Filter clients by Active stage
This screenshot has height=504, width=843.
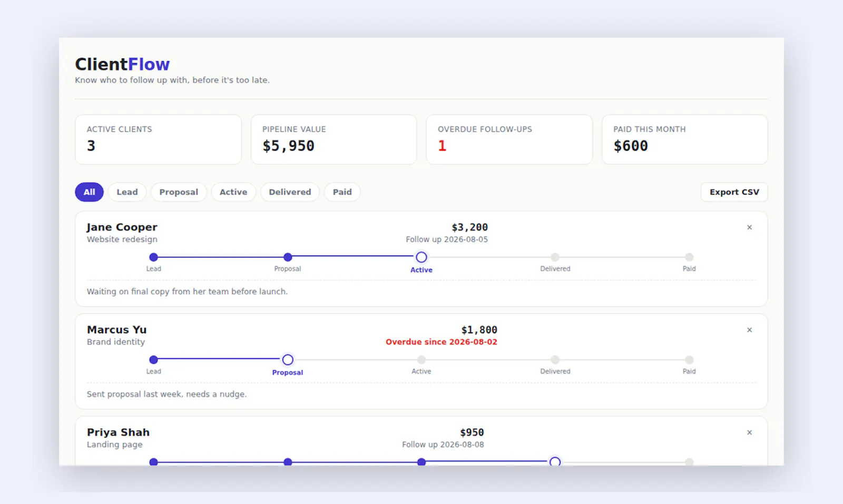point(233,192)
